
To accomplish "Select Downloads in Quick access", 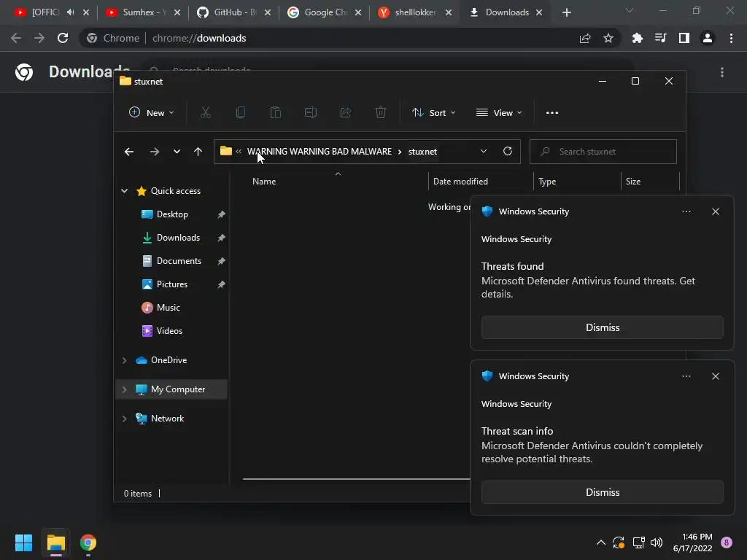I will pyautogui.click(x=178, y=238).
